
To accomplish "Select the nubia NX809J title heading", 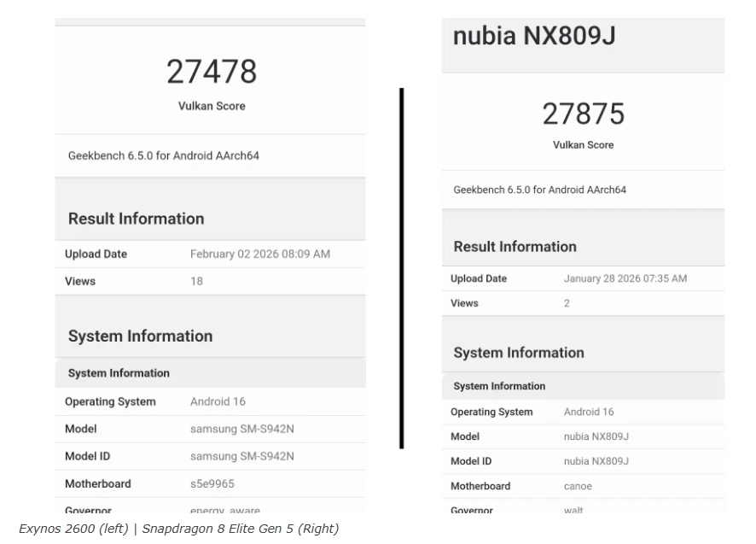I will pos(534,36).
